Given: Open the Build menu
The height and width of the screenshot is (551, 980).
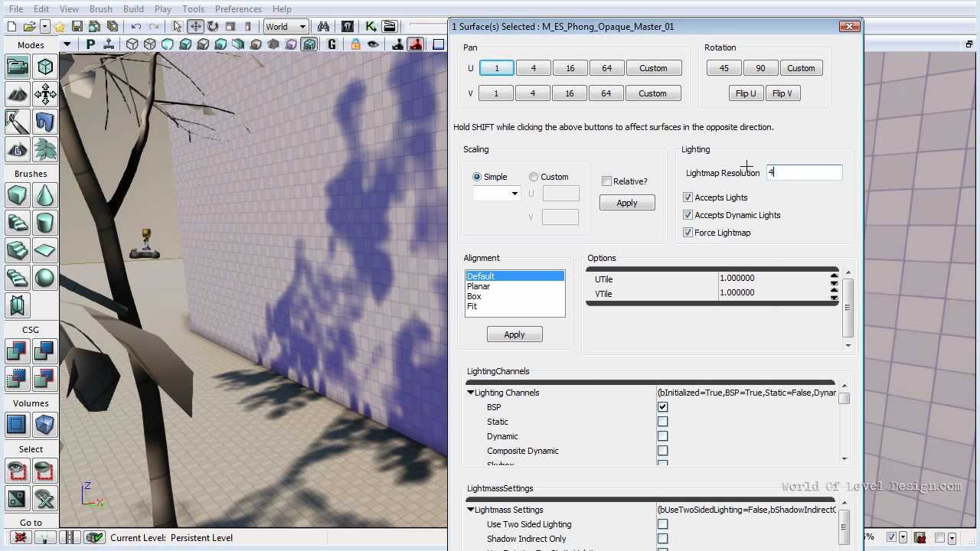Looking at the screenshot, I should click(x=133, y=8).
